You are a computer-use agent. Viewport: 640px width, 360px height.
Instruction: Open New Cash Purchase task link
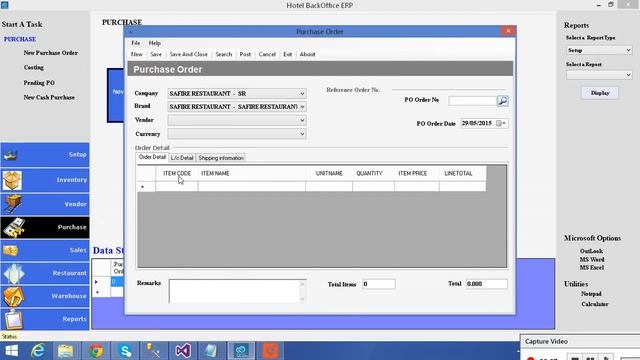point(49,98)
